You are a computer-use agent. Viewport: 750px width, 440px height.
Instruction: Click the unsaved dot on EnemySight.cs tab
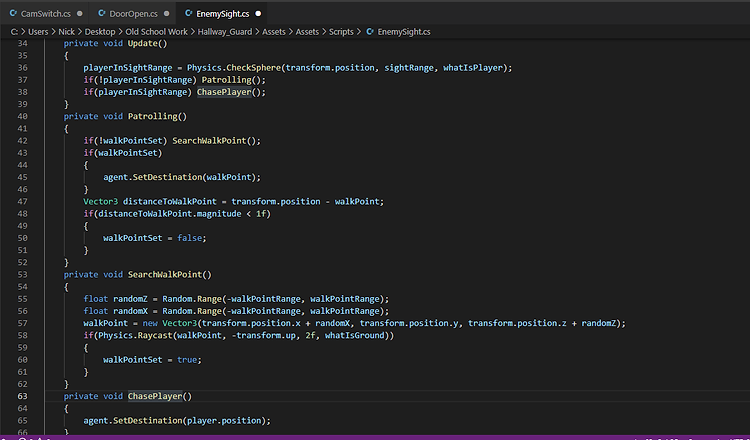click(x=258, y=14)
